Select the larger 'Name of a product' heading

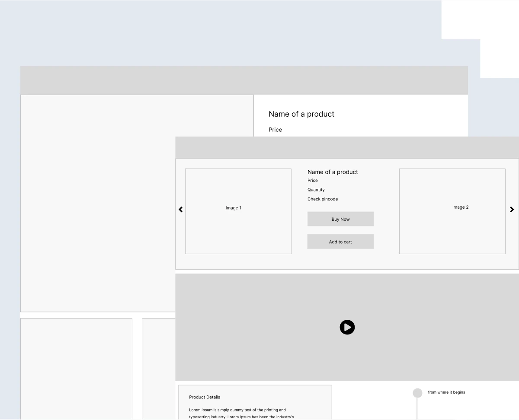pyautogui.click(x=301, y=114)
